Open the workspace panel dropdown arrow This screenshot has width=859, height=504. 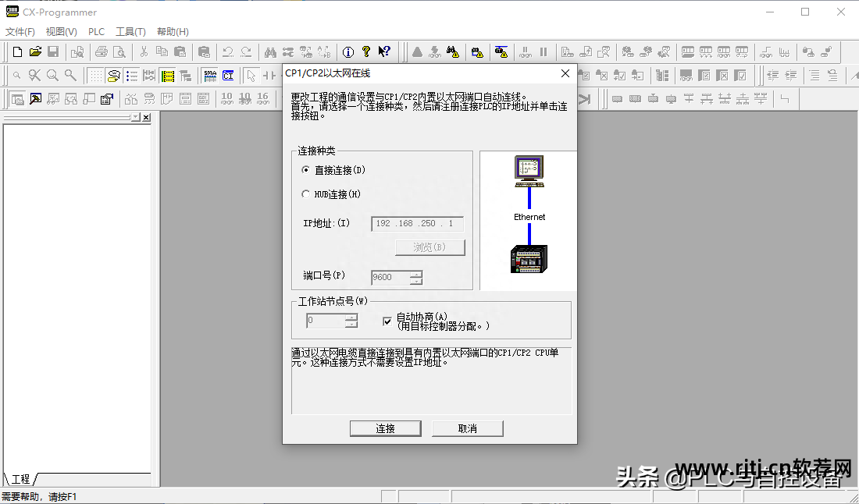136,117
